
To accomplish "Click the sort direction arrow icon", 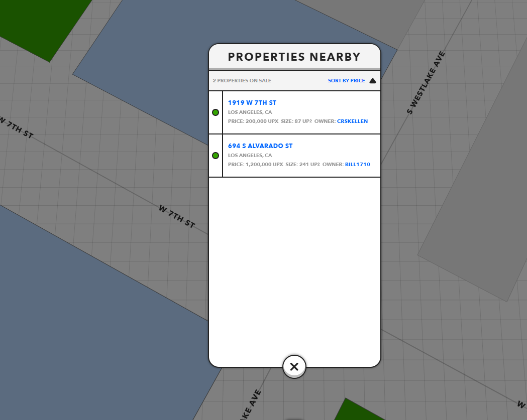I will tap(372, 81).
